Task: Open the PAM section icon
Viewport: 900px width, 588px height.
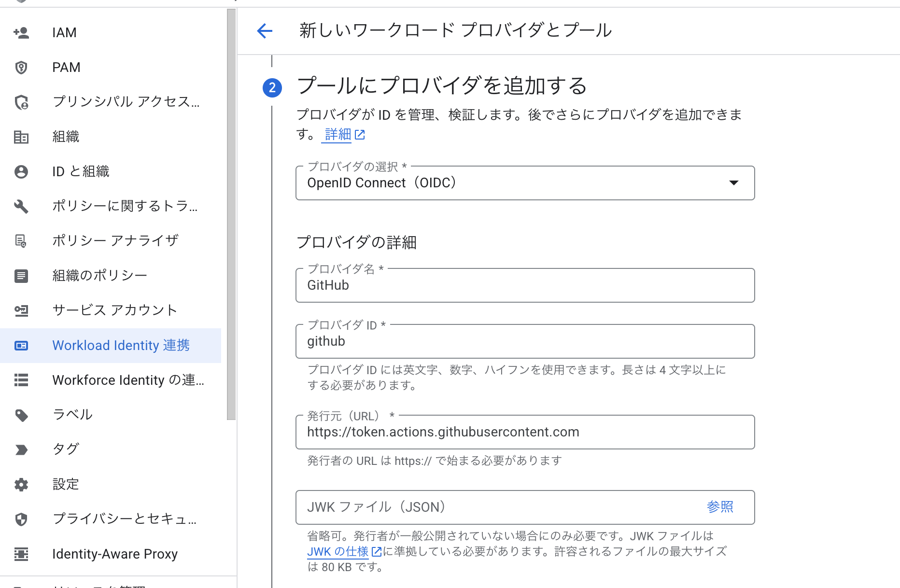Action: (x=21, y=67)
